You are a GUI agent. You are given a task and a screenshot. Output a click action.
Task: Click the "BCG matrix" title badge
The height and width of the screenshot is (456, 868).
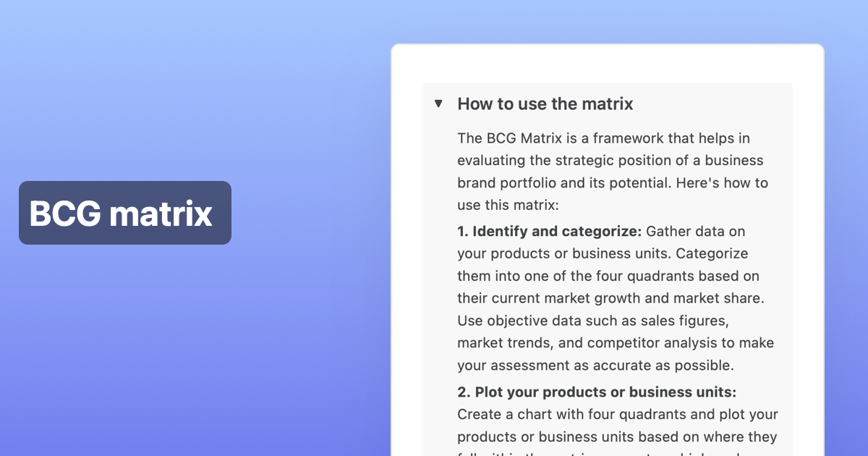pyautogui.click(x=124, y=213)
